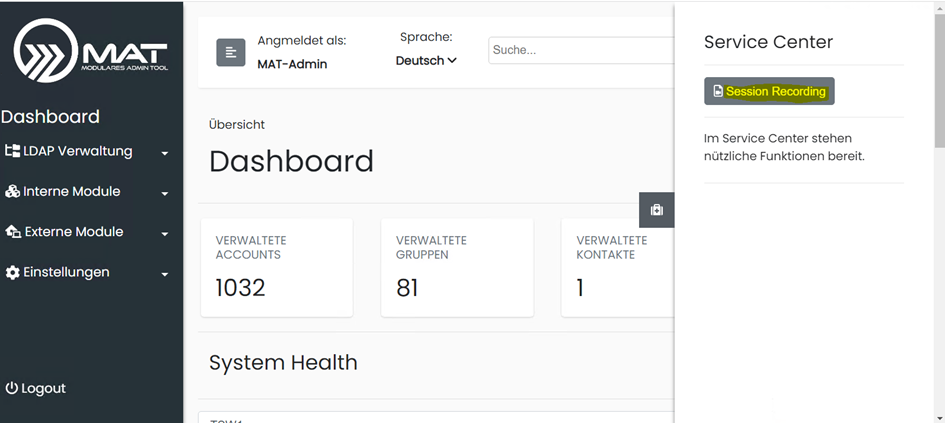
Task: Expand the Interne Module caret arrow
Action: (x=164, y=194)
